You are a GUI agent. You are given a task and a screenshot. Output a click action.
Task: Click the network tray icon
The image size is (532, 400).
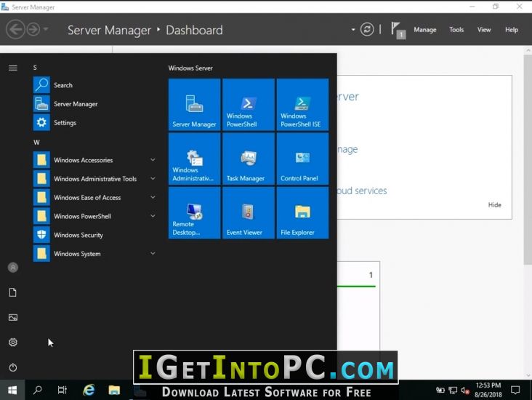[x=453, y=391]
